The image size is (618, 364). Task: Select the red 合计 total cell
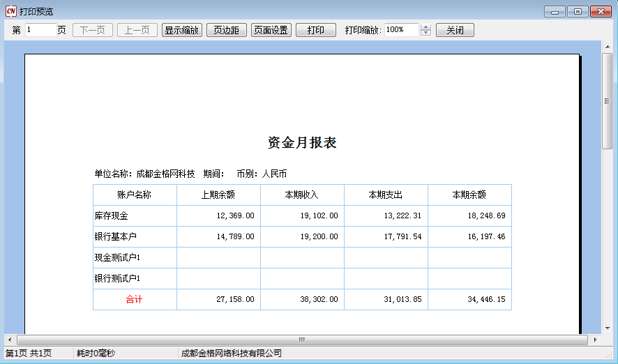pos(135,299)
